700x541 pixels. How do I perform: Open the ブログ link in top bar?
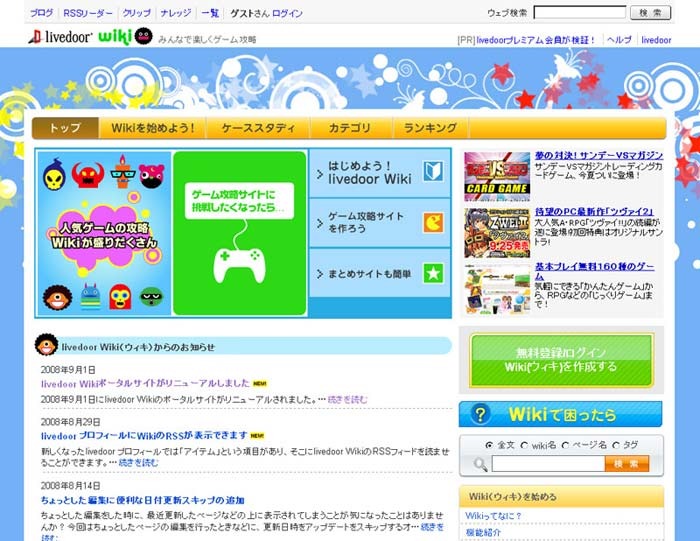pyautogui.click(x=42, y=13)
